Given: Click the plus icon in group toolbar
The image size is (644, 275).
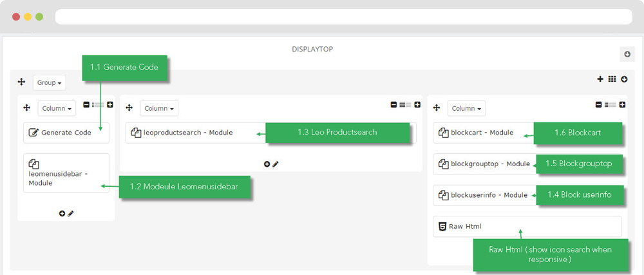Looking at the screenshot, I should point(600,79).
